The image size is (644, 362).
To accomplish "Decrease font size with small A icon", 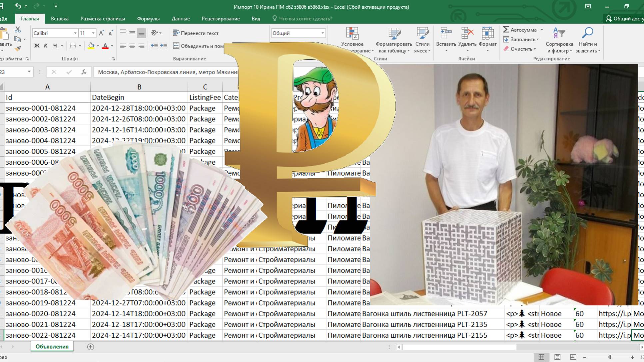I will point(111,33).
